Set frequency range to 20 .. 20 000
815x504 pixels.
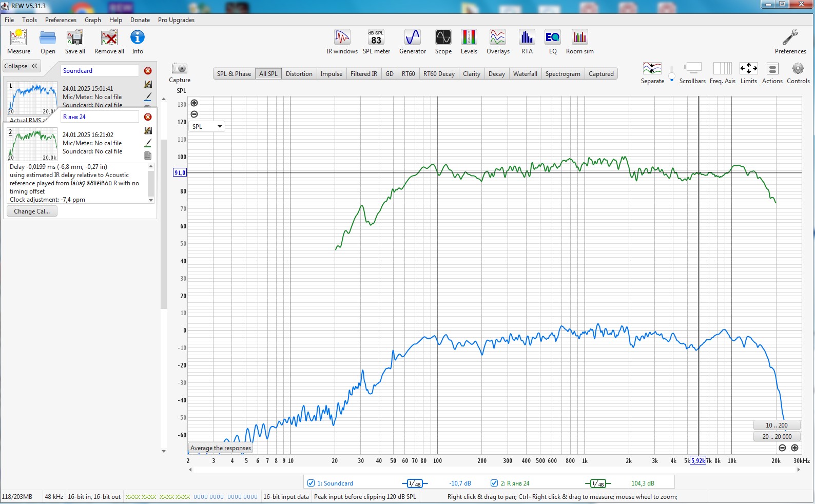click(777, 437)
